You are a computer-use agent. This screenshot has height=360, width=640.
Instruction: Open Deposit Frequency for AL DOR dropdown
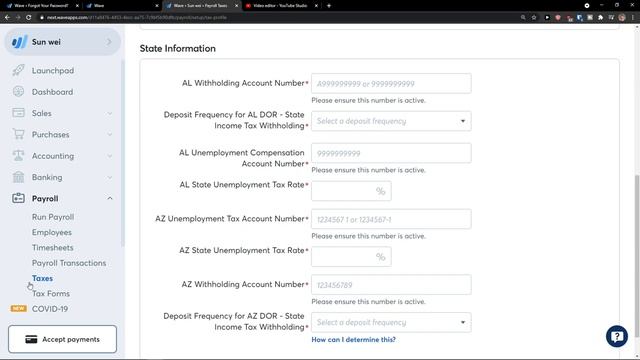coord(391,121)
